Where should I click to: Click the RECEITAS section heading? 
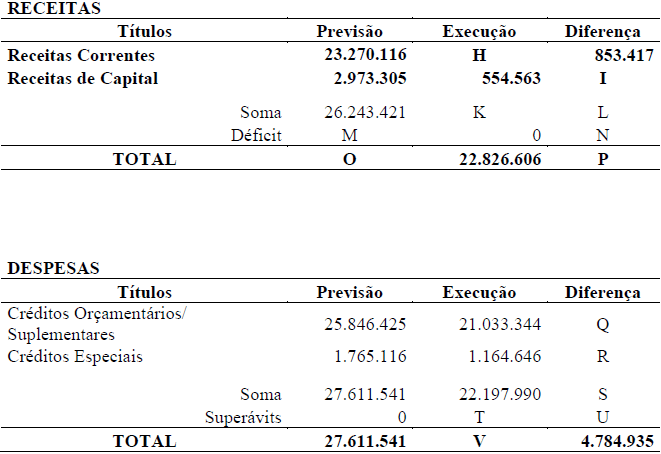(x=40, y=9)
